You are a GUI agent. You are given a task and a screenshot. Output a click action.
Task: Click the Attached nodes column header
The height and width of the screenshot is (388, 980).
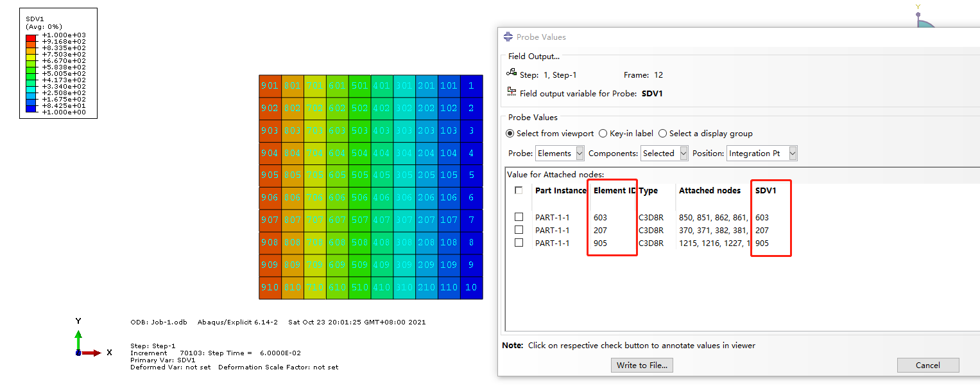point(710,190)
